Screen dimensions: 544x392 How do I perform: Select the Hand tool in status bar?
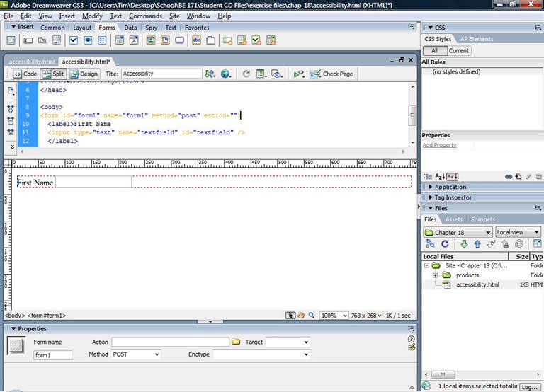tap(301, 316)
